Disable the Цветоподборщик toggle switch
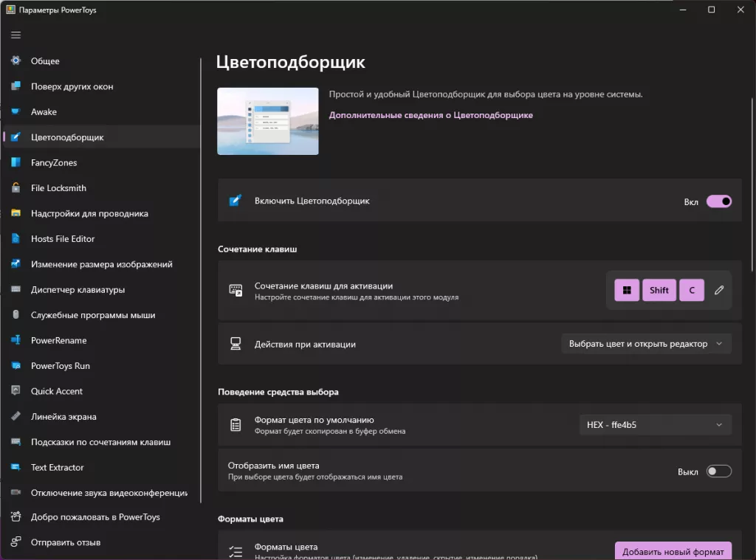 [x=718, y=201]
